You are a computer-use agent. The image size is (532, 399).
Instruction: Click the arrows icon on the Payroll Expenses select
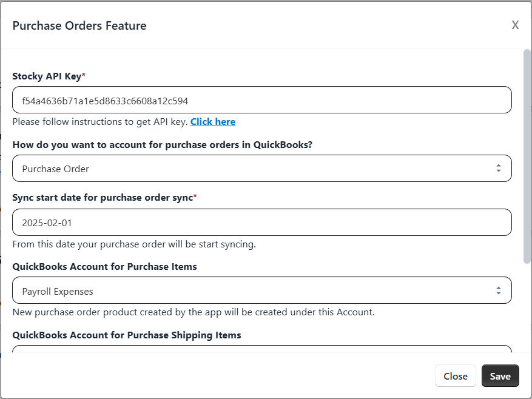click(499, 290)
